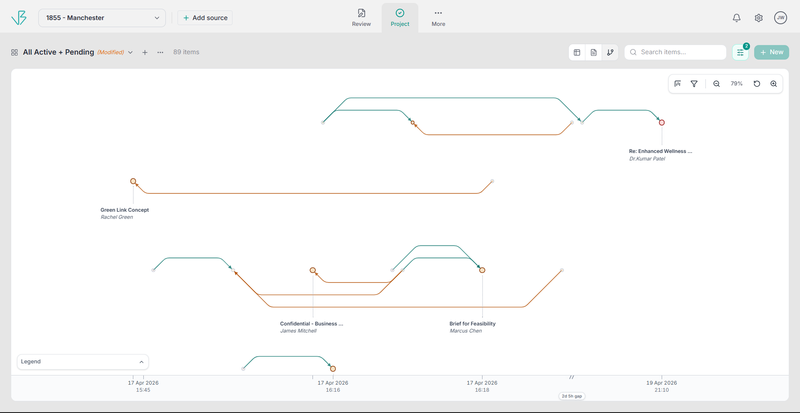Select the Brief for Feasibility node circle
800x413 pixels.
(482, 270)
